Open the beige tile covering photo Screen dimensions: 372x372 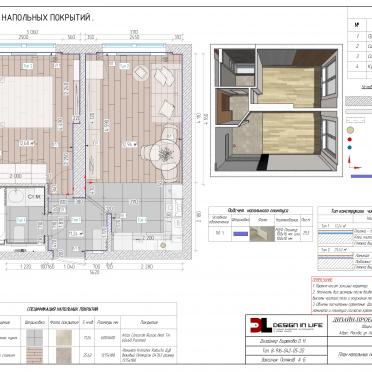(x=64, y=338)
